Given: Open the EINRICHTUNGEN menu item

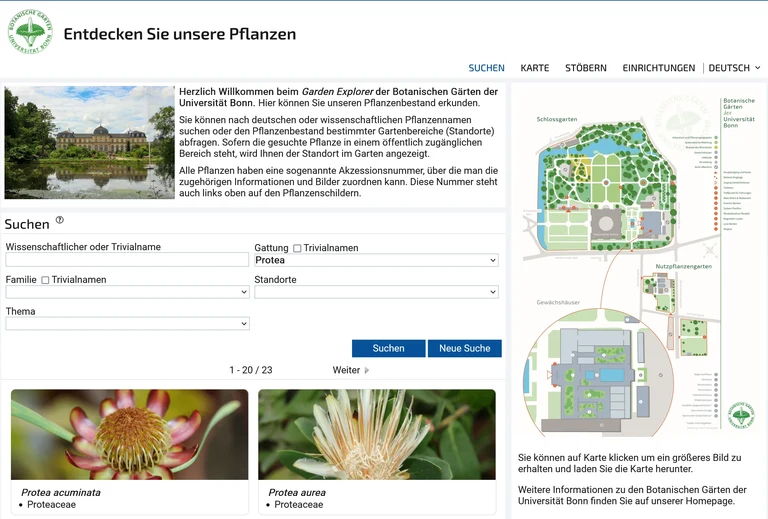Looking at the screenshot, I should [x=658, y=68].
